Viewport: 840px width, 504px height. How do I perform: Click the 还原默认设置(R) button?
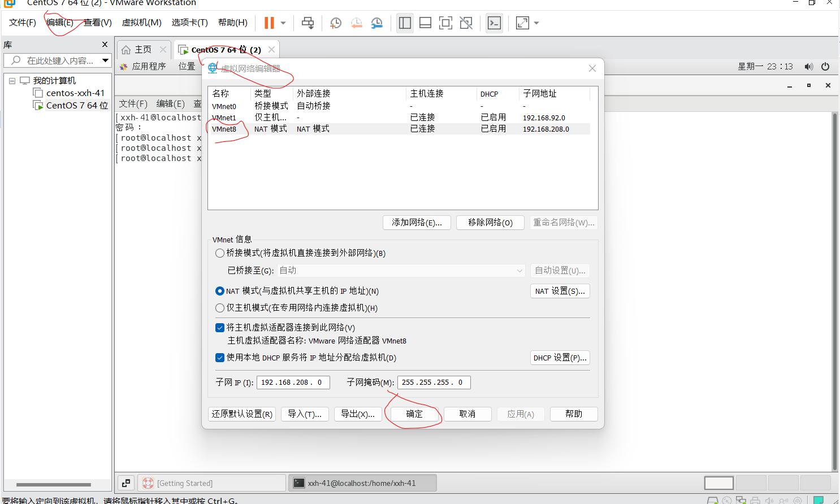coord(242,414)
